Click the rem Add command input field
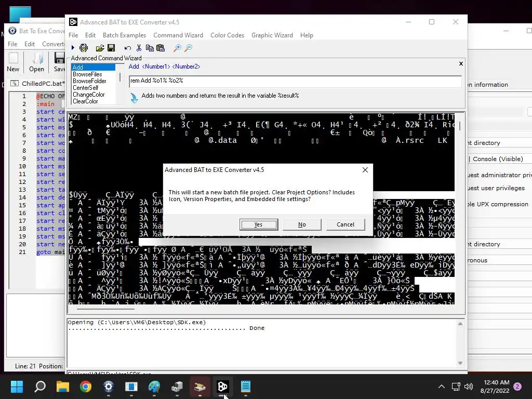The width and height of the screenshot is (532, 399). (x=295, y=81)
